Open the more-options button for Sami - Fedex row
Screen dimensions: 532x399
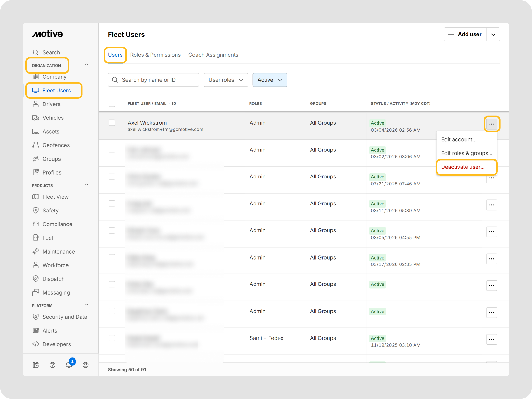click(491, 339)
